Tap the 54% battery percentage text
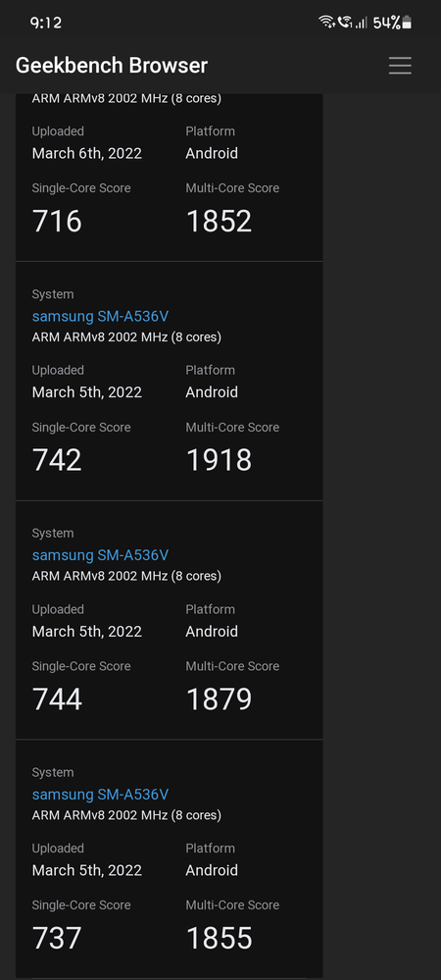The image size is (441, 980). (387, 24)
